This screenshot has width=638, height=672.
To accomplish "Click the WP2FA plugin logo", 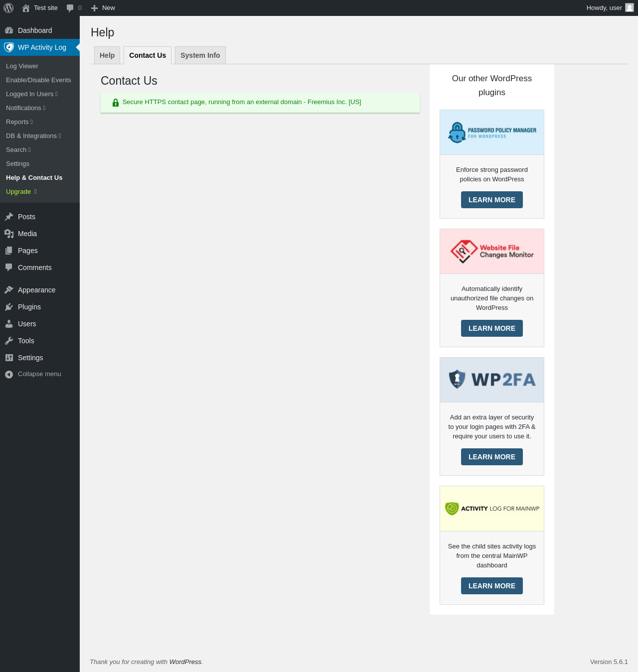I will (492, 380).
